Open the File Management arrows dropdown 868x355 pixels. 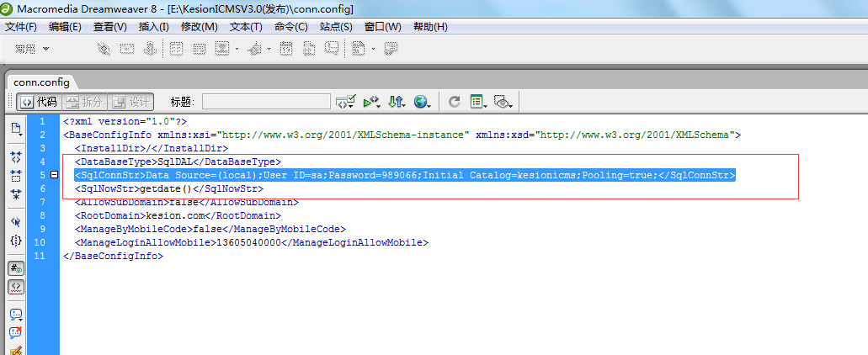point(397,102)
